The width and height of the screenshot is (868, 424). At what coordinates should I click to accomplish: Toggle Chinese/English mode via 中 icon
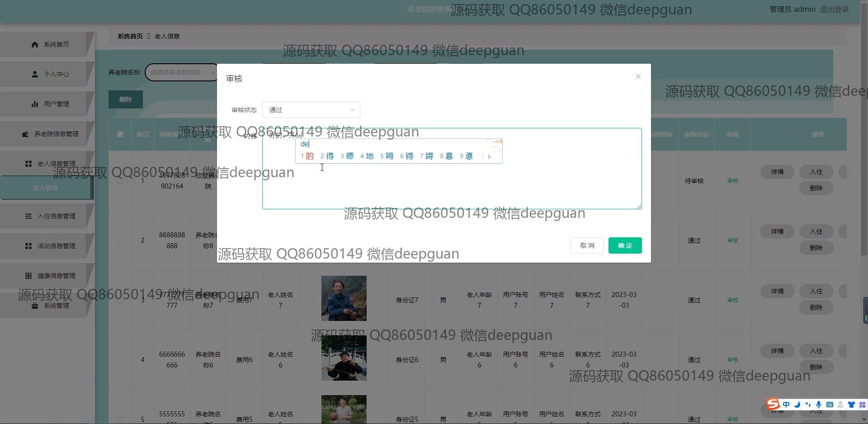(x=786, y=405)
